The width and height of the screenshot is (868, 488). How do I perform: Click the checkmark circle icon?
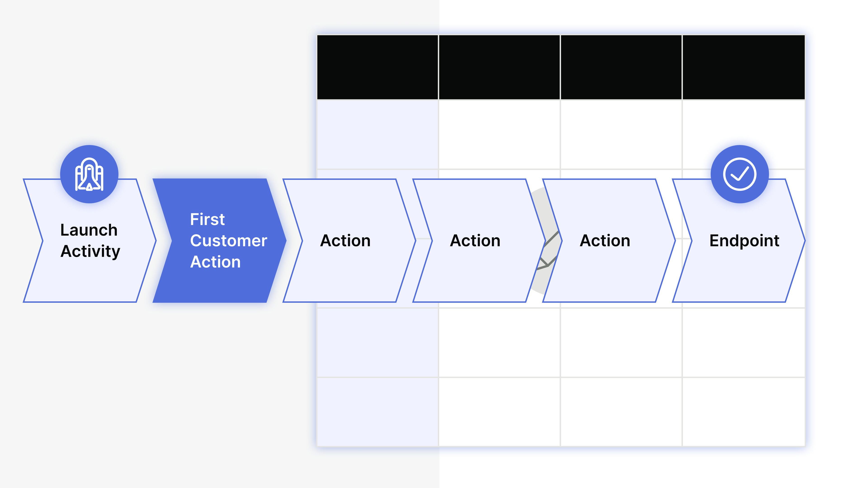pos(739,174)
